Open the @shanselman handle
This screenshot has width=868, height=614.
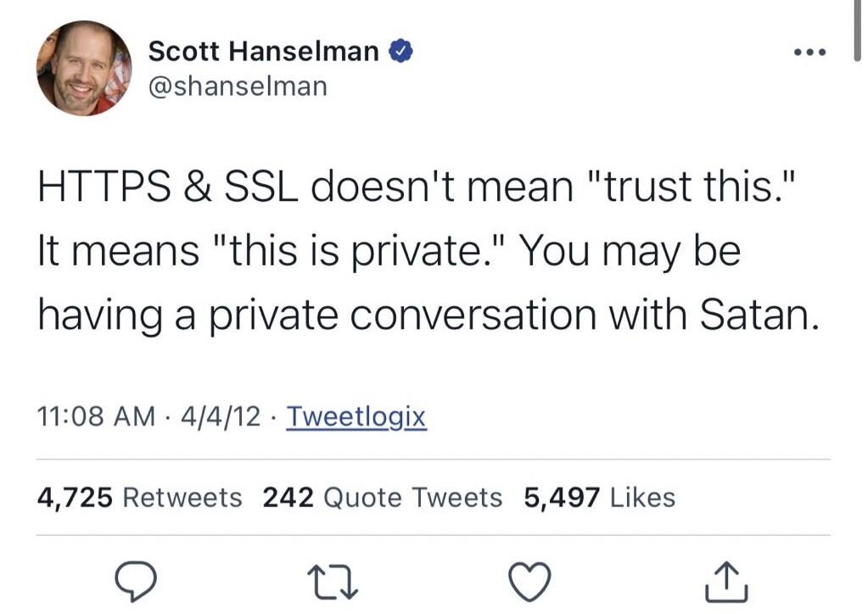(x=238, y=87)
